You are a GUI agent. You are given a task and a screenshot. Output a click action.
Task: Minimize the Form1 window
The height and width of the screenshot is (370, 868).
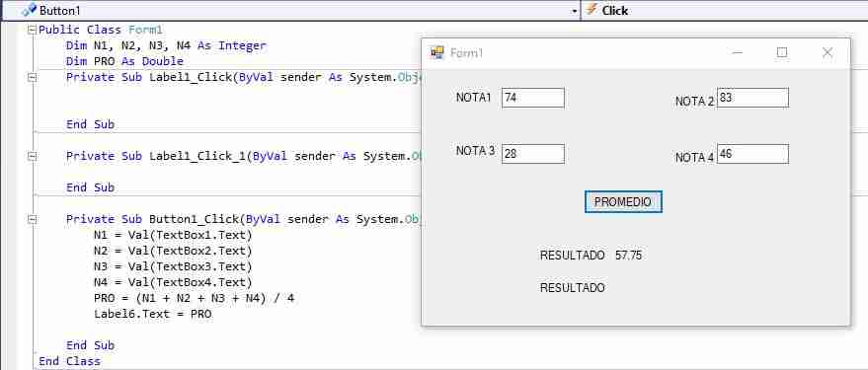(x=737, y=52)
